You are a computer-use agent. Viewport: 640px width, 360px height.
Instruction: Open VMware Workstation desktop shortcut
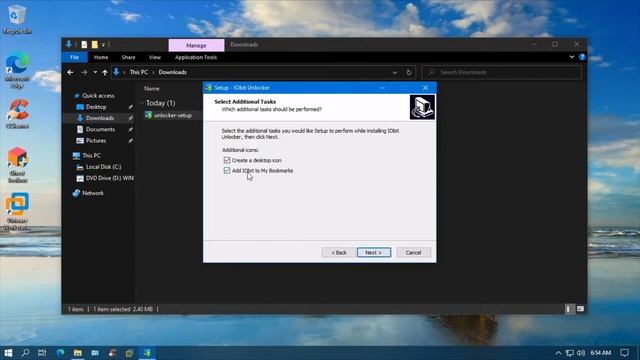coord(17,211)
